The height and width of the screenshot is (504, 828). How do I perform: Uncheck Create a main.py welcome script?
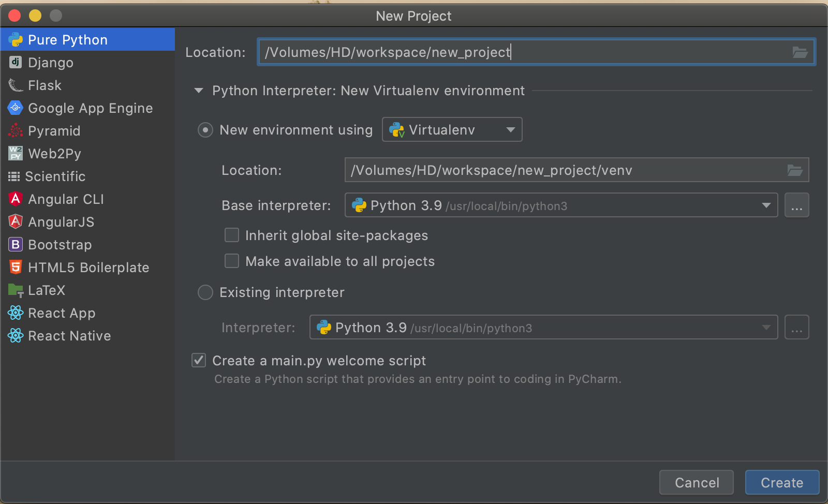click(x=199, y=361)
